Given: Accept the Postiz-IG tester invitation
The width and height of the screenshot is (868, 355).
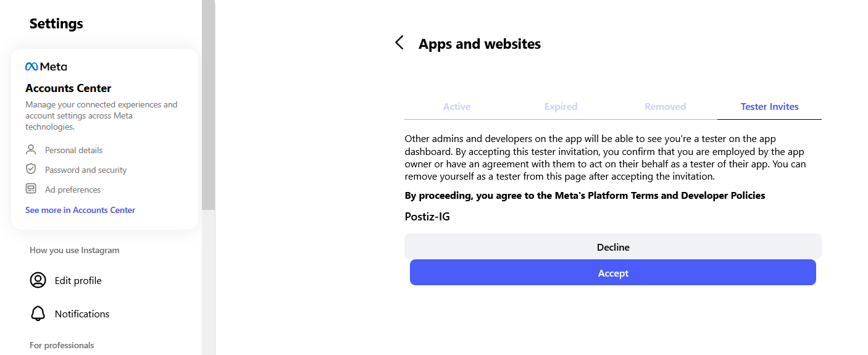Looking at the screenshot, I should (612, 273).
